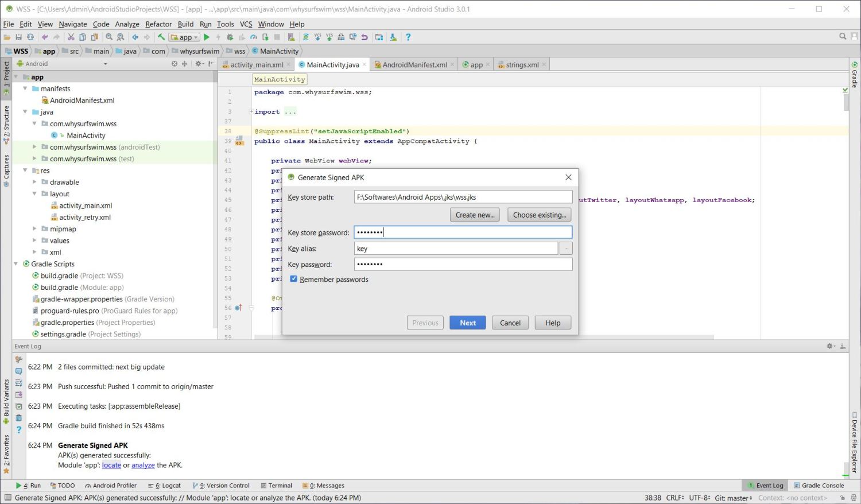Click the Next button in dialog
This screenshot has height=504, width=861.
467,323
